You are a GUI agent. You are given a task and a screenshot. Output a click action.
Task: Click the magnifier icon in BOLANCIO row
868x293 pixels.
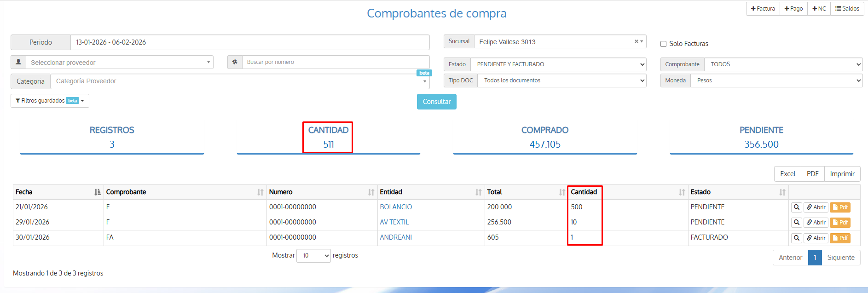coord(797,207)
